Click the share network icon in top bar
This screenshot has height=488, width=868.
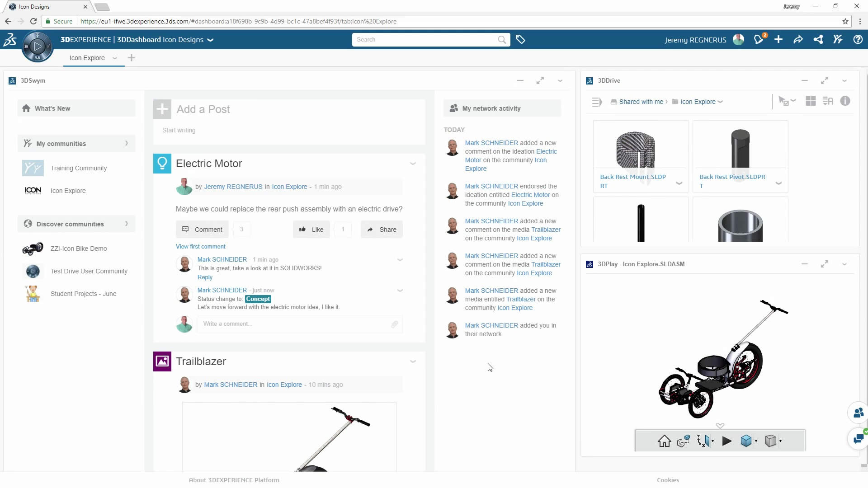pos(818,40)
